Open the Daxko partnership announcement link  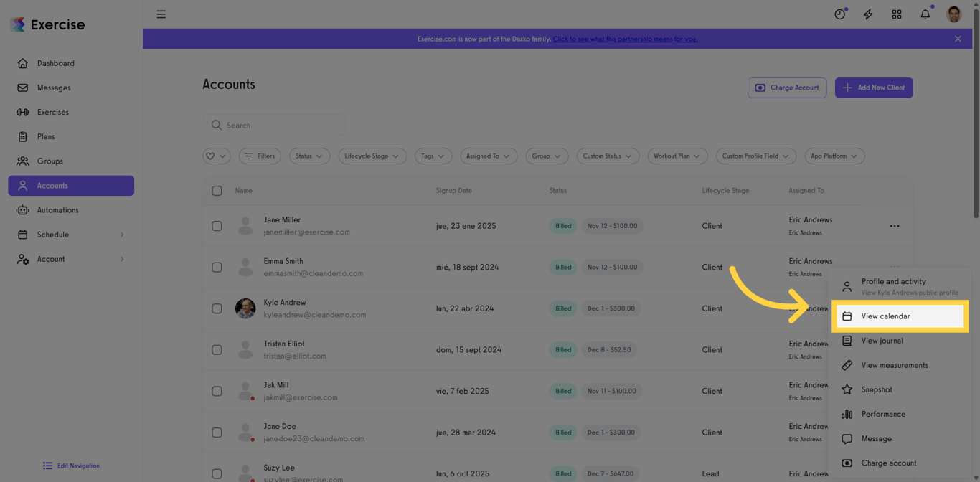625,39
